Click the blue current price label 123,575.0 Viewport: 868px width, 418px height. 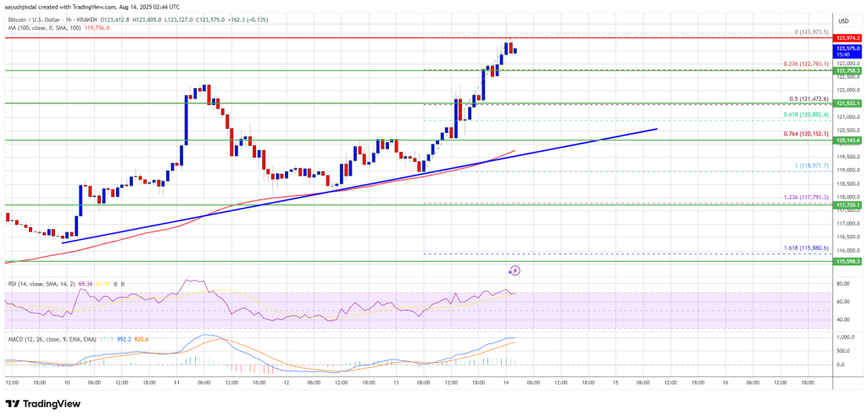pos(848,49)
